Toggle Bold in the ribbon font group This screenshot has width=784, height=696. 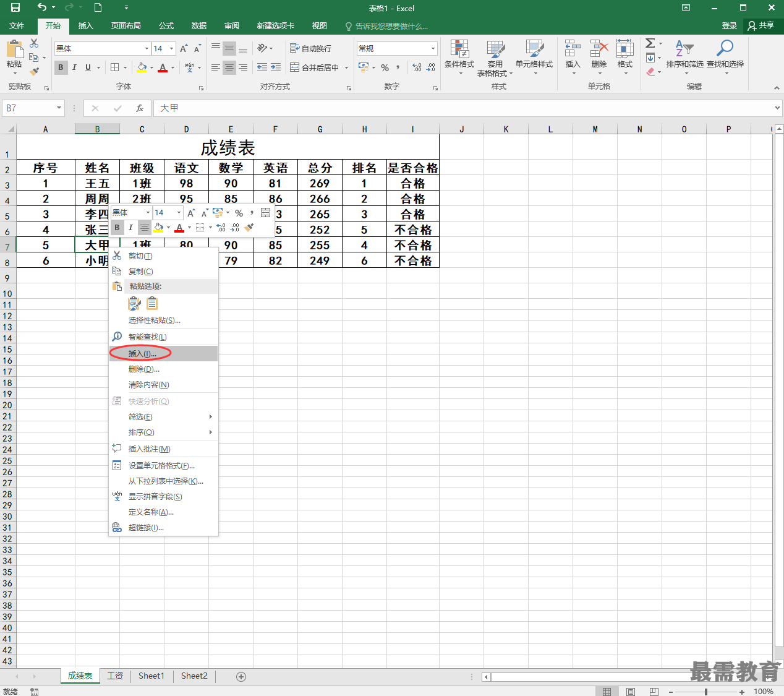tap(61, 67)
